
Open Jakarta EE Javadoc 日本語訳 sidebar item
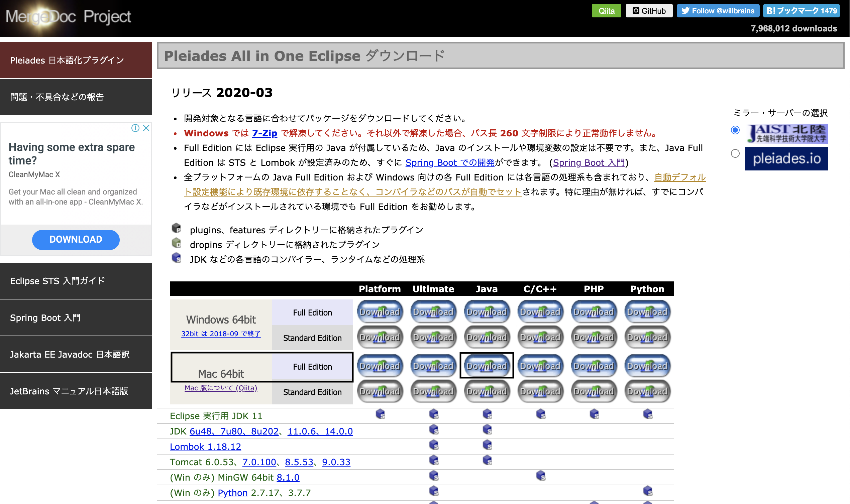click(x=76, y=354)
